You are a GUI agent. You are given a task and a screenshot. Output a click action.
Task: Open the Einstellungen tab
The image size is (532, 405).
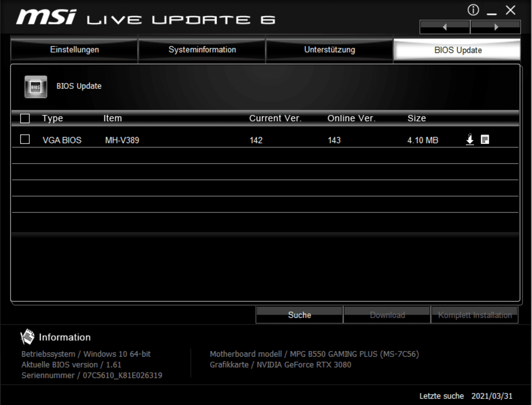[74, 50]
